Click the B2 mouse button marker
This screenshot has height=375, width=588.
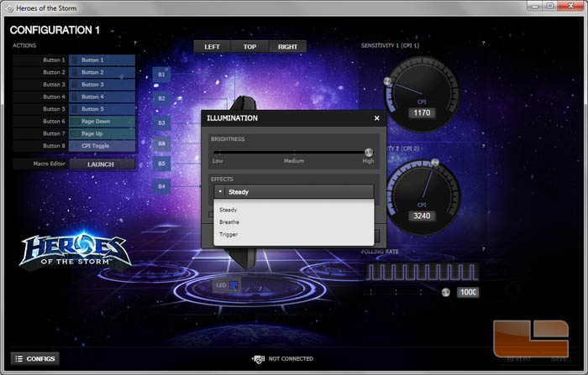161,98
